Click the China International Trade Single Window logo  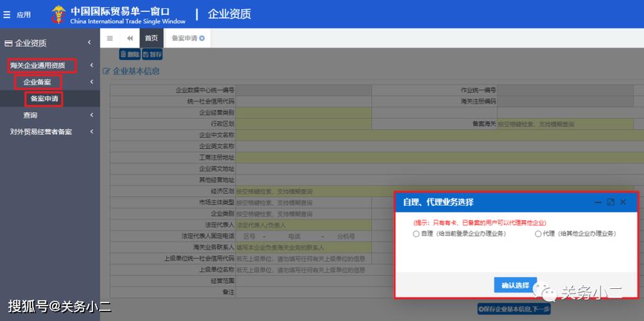pyautogui.click(x=119, y=15)
